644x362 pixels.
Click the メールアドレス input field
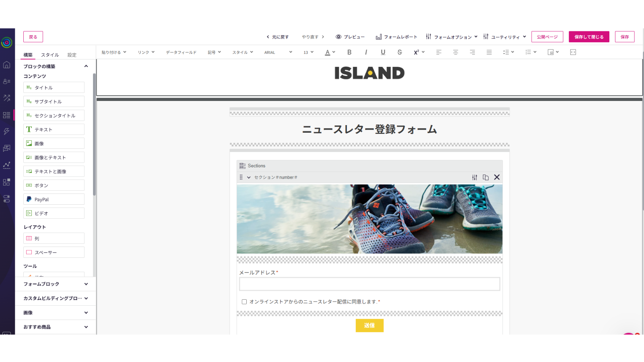[369, 284]
